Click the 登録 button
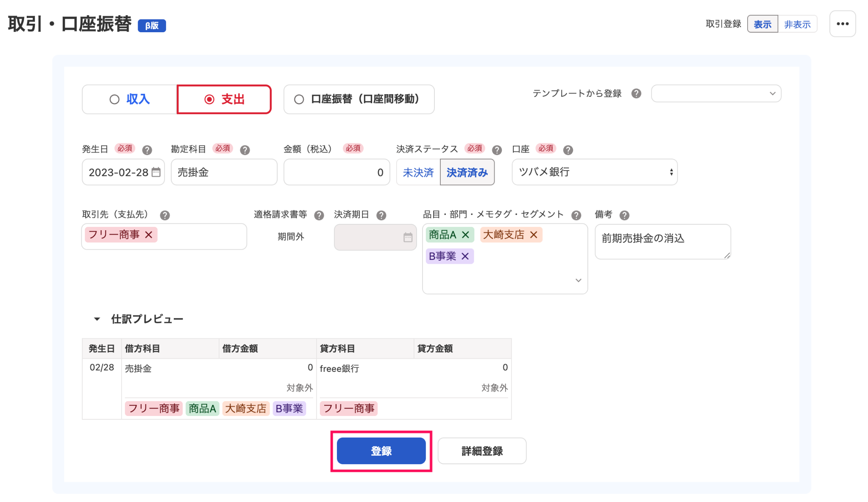Viewport: 868px width, 502px height. tap(381, 451)
